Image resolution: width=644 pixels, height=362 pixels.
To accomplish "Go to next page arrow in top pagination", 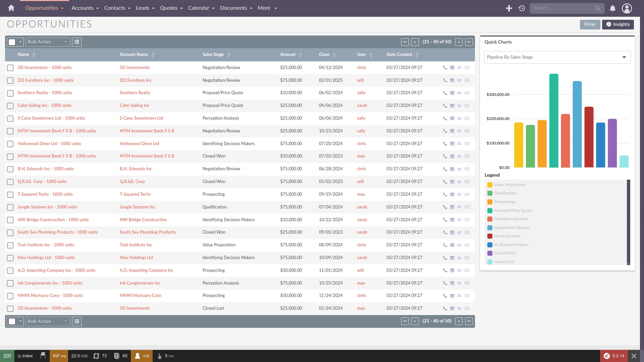I will point(459,42).
